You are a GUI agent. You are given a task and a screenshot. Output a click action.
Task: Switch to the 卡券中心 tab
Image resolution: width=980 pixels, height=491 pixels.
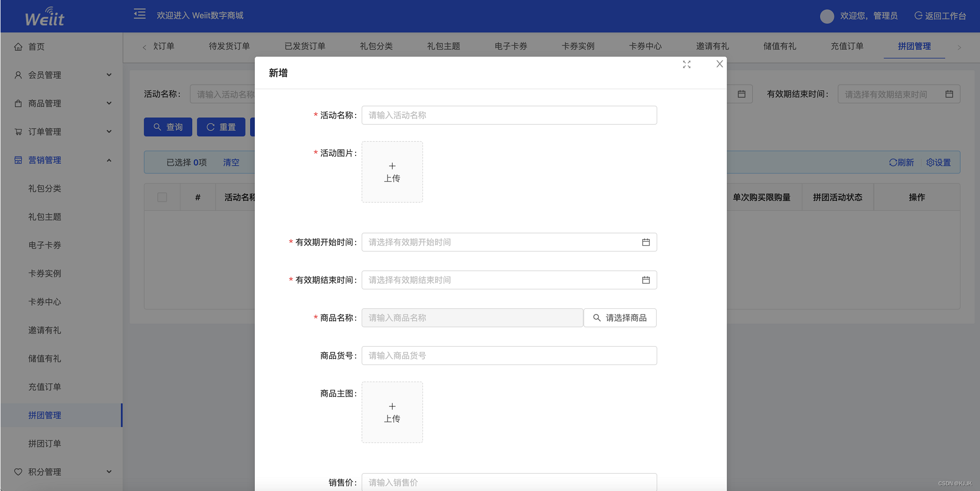pos(645,46)
